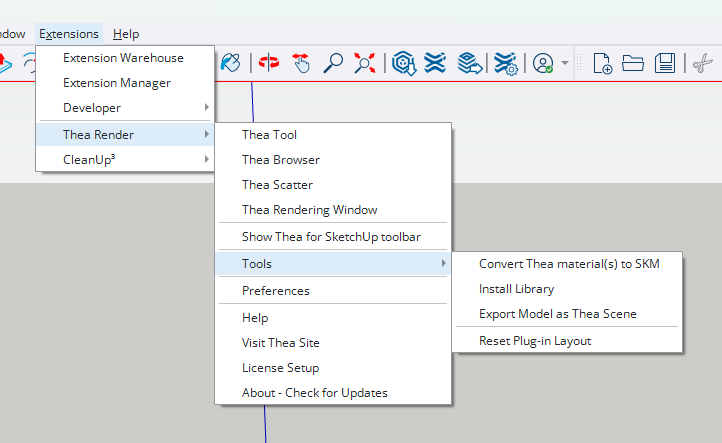
Task: Choose Export Model as Thea Scene
Action: coord(567,314)
